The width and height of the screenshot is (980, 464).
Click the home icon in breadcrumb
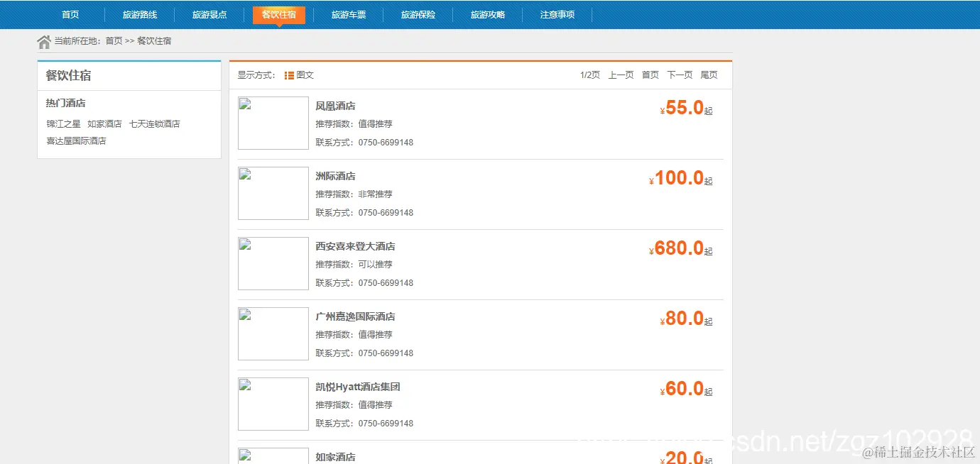(44, 42)
